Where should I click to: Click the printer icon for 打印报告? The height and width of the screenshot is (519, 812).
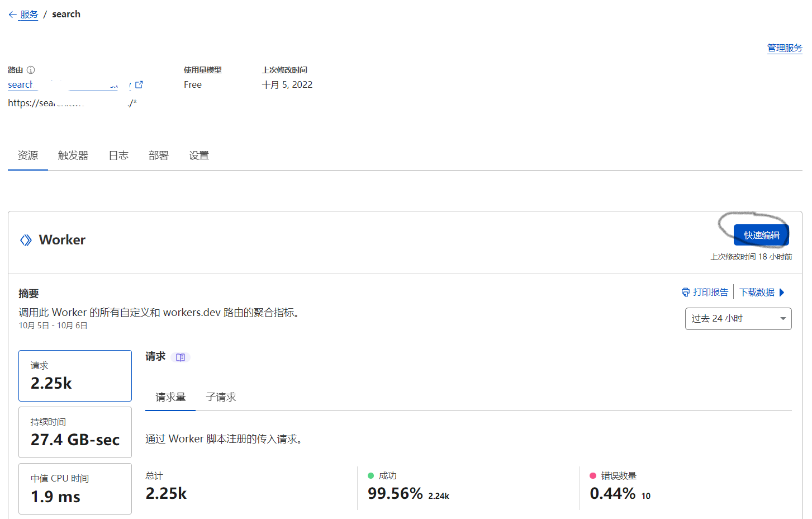tap(685, 292)
